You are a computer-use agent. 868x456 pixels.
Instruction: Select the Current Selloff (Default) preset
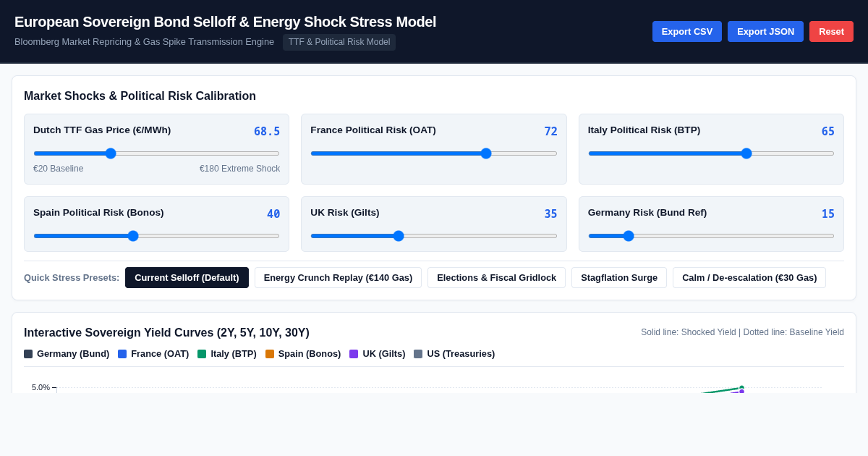pyautogui.click(x=187, y=277)
